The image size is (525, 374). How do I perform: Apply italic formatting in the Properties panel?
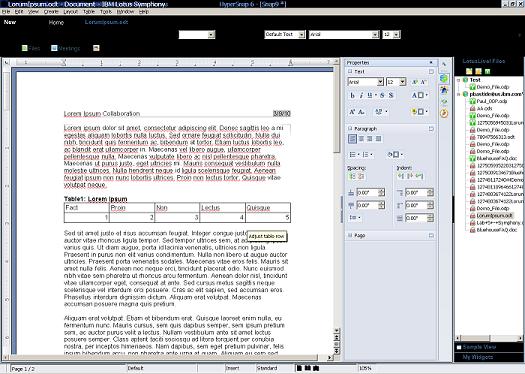coord(361,95)
